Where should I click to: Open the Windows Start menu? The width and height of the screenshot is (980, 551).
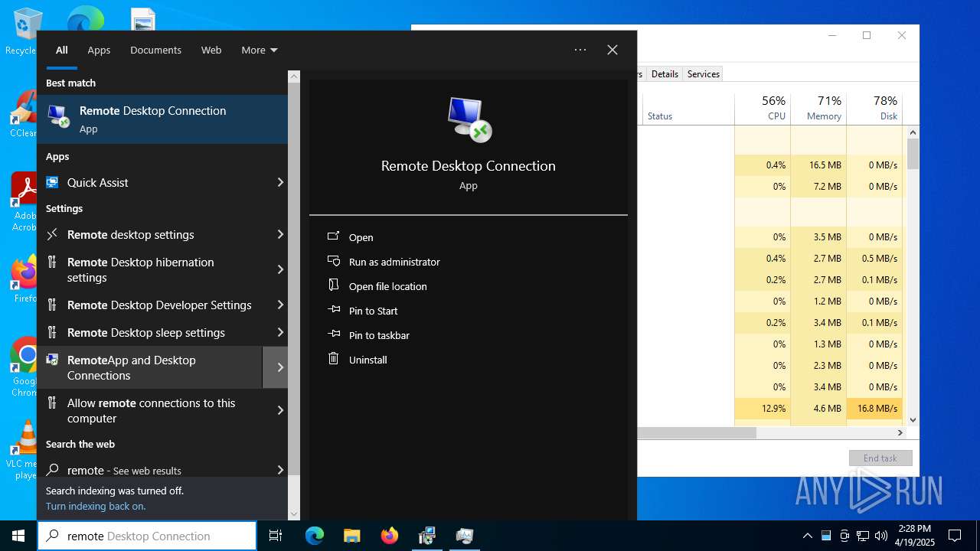coord(18,536)
